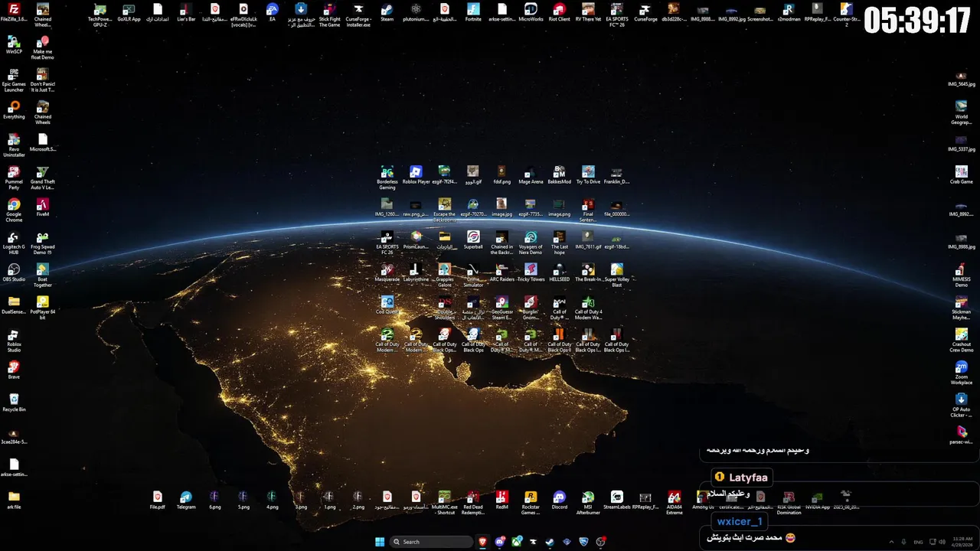Launch the ARC Raiders shortcut
This screenshot has width=980, height=551.
pos(502,272)
